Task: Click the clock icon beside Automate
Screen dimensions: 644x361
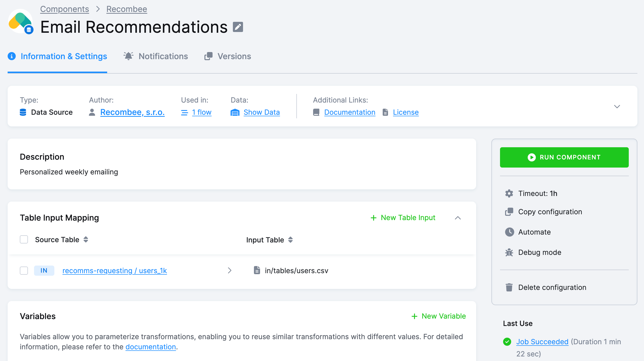Action: click(509, 232)
